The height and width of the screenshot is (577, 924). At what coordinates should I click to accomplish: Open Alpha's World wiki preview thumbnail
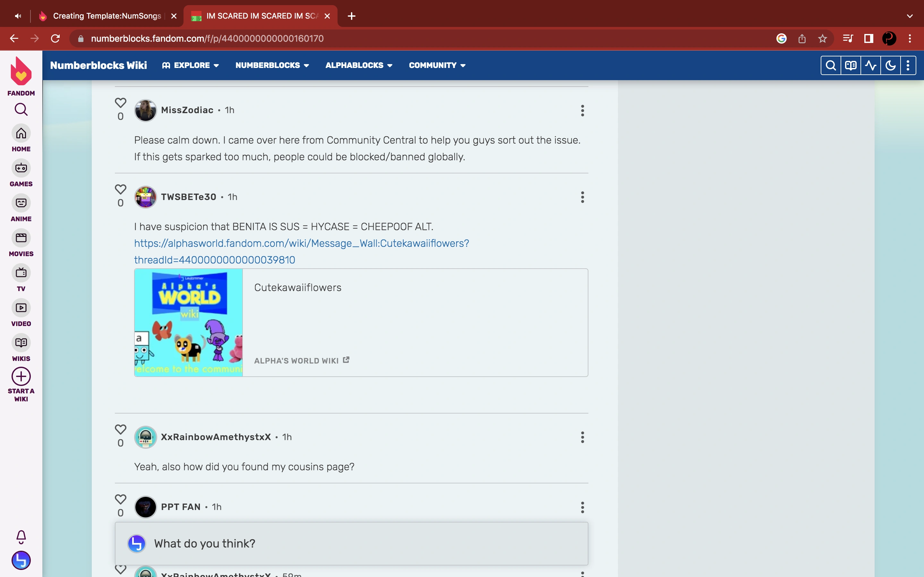click(188, 323)
